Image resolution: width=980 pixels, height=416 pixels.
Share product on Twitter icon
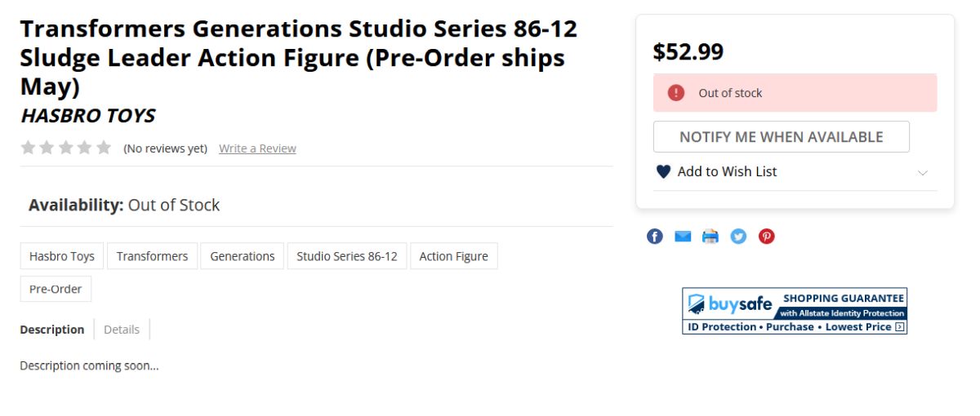[x=738, y=237]
